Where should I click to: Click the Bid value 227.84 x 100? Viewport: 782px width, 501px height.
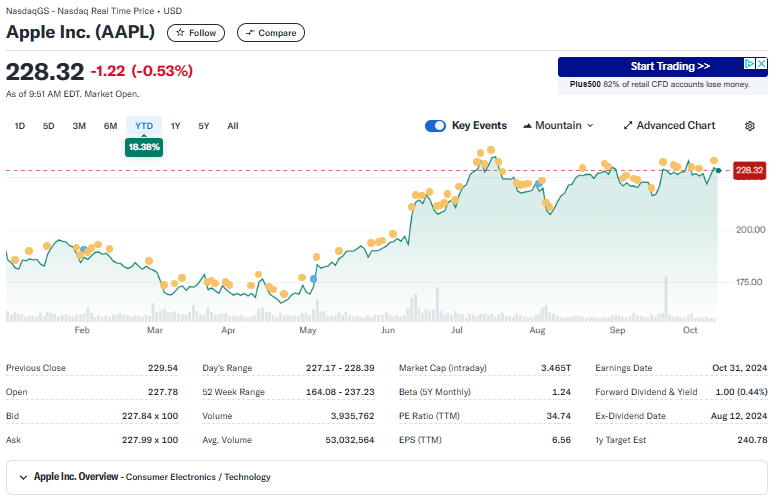click(150, 416)
